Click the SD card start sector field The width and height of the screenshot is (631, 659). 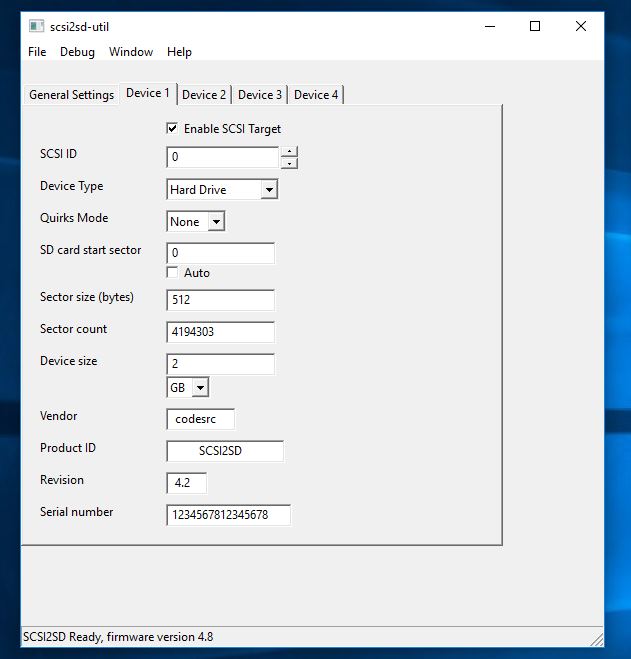(x=221, y=253)
